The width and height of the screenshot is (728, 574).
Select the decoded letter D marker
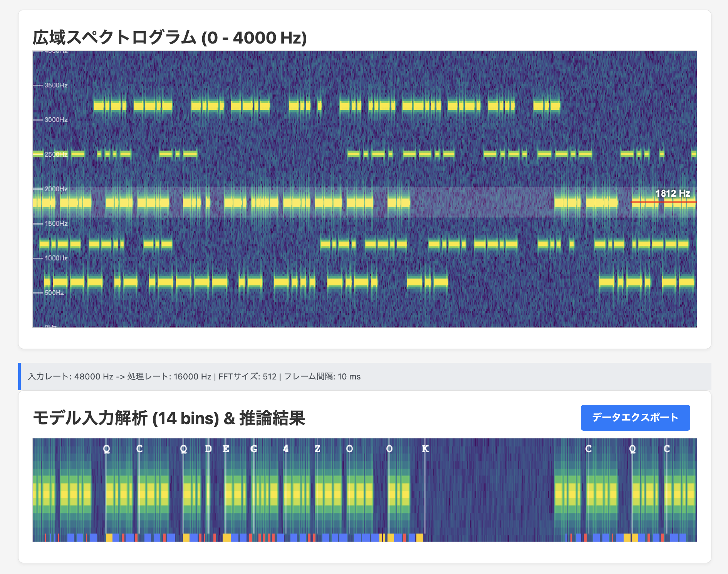tap(208, 449)
